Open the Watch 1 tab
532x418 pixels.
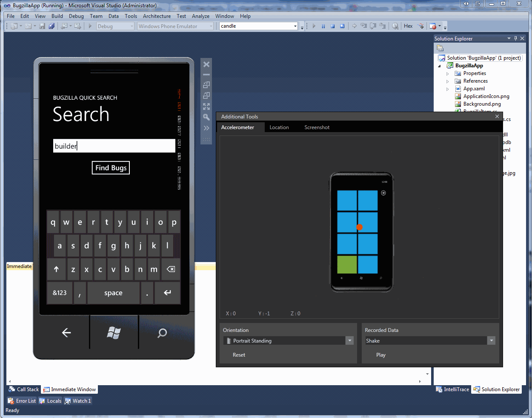[78, 401]
